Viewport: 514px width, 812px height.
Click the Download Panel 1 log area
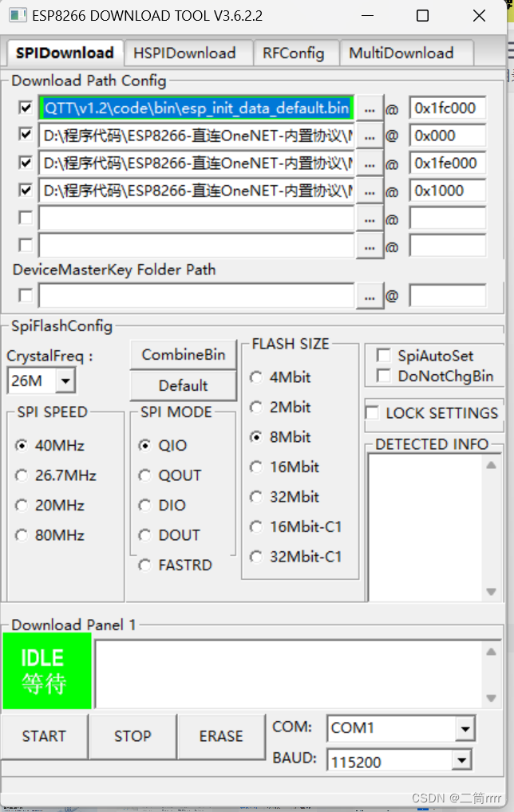tap(289, 675)
